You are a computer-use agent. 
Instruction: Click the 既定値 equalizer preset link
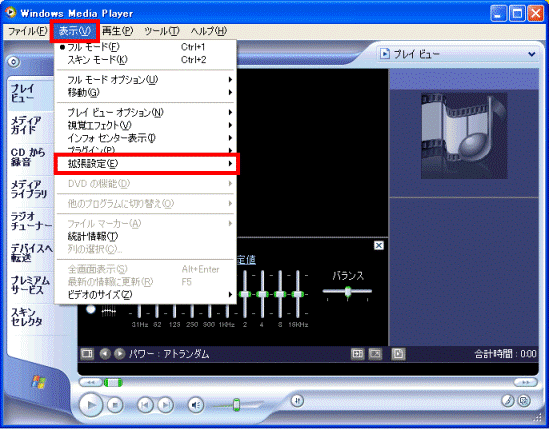pyautogui.click(x=246, y=259)
